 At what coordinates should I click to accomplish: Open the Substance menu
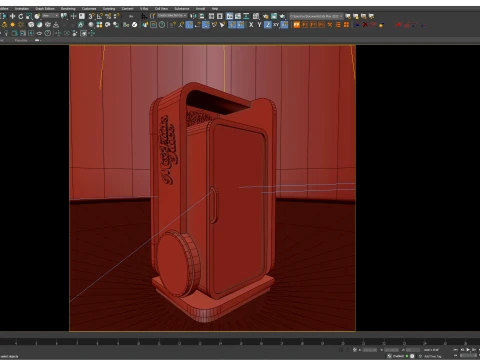click(182, 8)
